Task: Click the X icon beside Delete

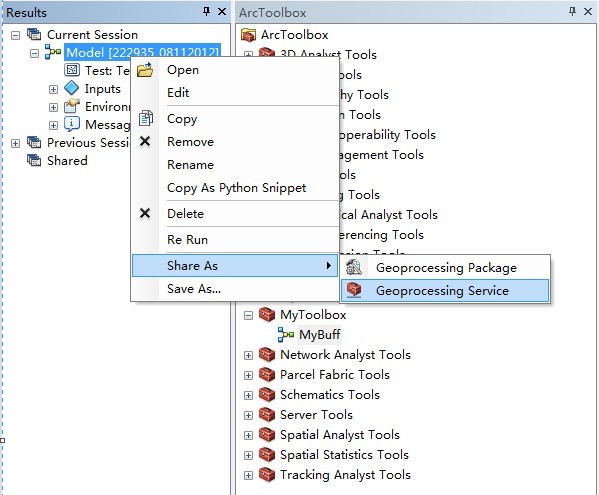Action: coord(145,213)
